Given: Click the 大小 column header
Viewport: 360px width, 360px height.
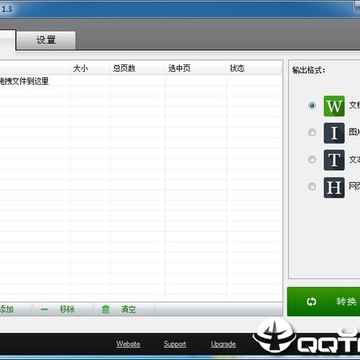Looking at the screenshot, I should tap(90, 69).
